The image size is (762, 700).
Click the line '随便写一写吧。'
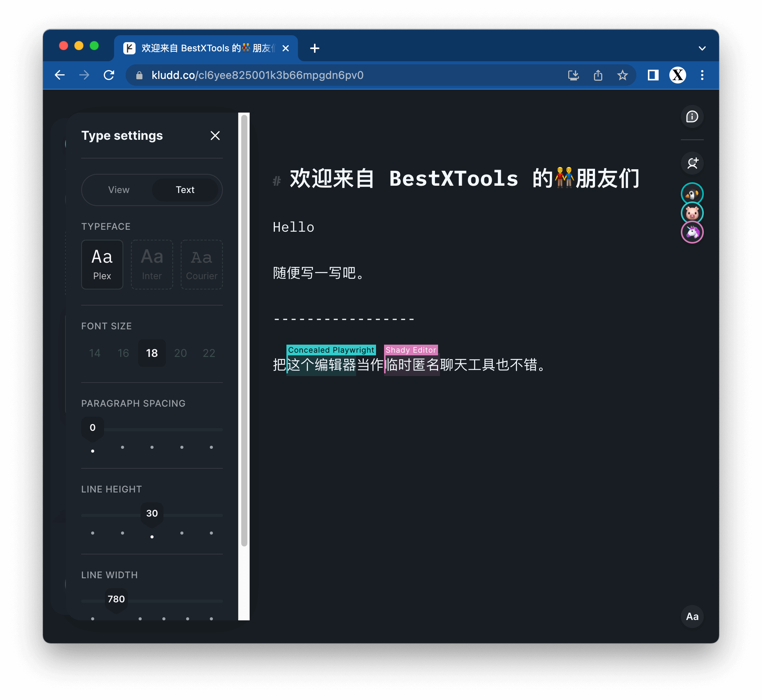click(318, 273)
